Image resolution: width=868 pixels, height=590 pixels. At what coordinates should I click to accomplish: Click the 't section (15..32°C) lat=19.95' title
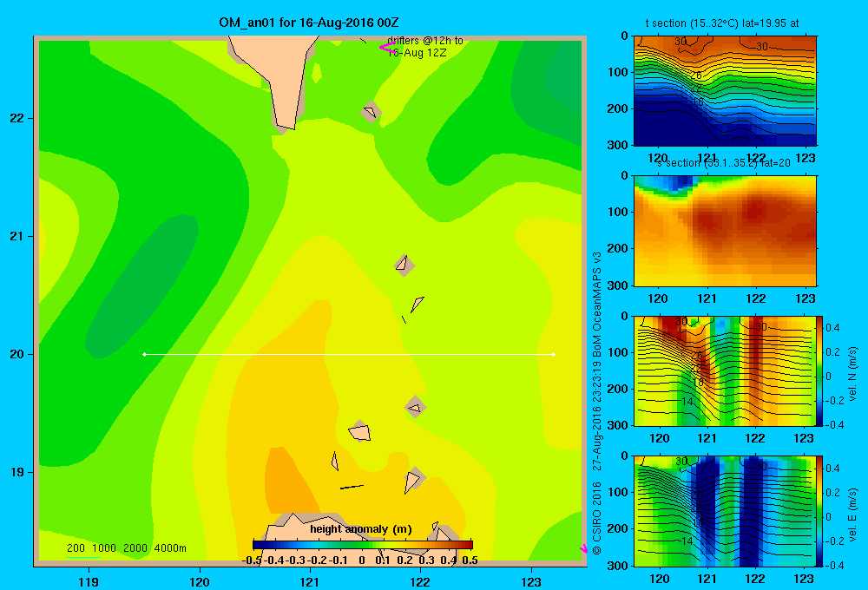[722, 23]
